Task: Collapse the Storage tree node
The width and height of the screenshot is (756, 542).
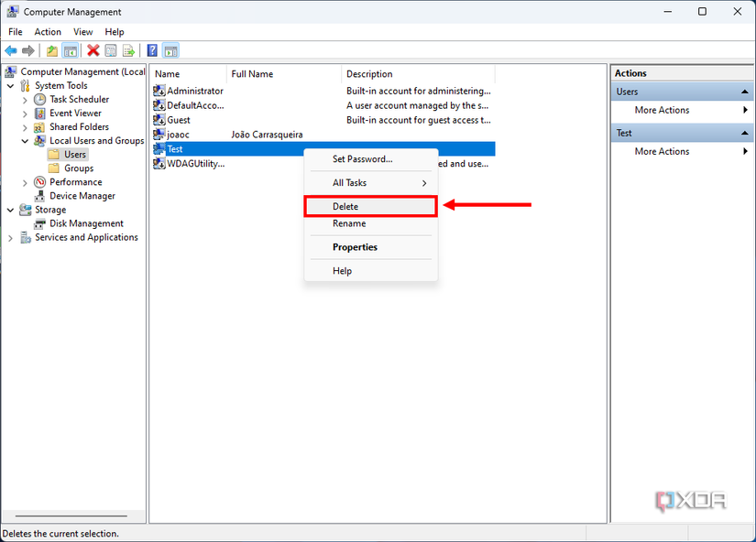Action: [x=11, y=210]
